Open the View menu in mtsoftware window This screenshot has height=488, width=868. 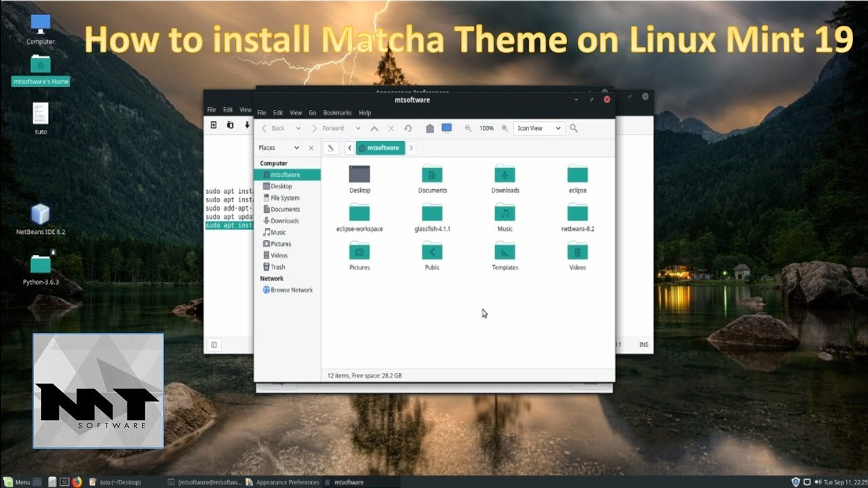click(296, 113)
